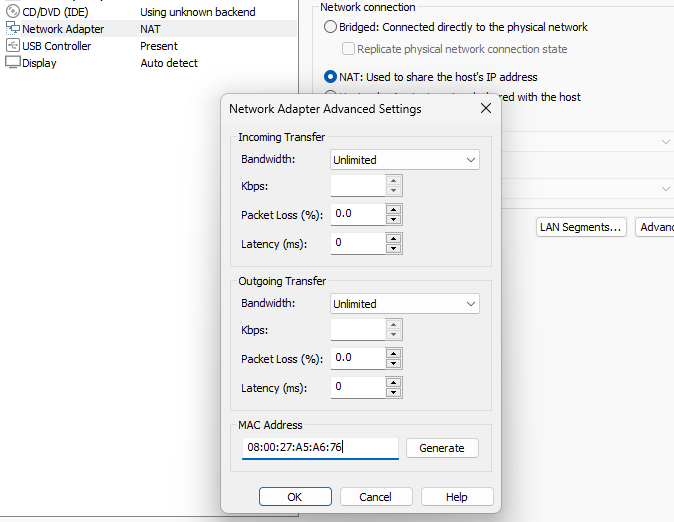Confirm settings with the OK button
The height and width of the screenshot is (522, 674).
pos(294,497)
